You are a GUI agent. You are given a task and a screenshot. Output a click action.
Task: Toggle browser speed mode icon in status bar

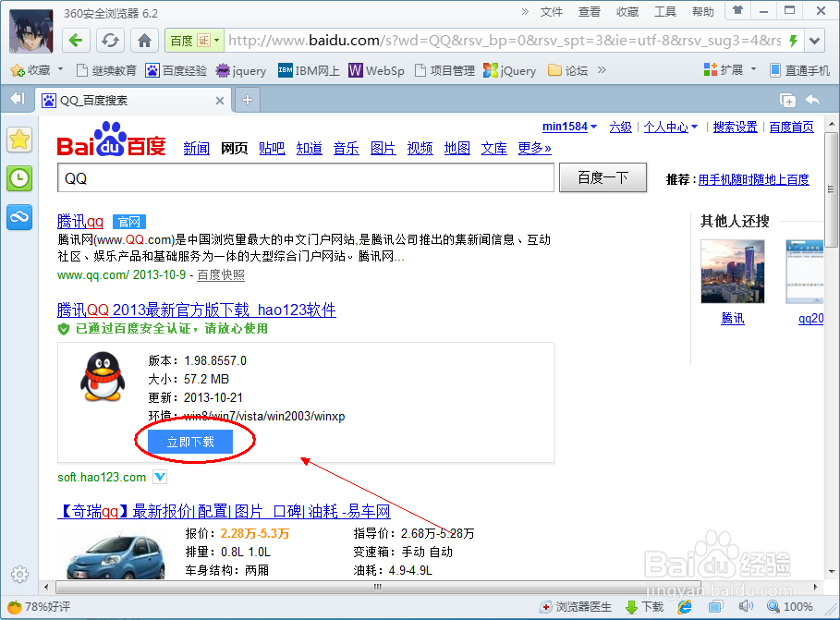coord(684,607)
